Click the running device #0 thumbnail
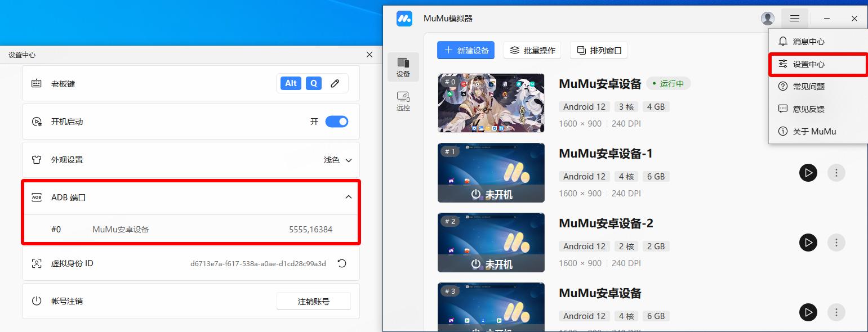Image resolution: width=868 pixels, height=332 pixels. click(491, 103)
